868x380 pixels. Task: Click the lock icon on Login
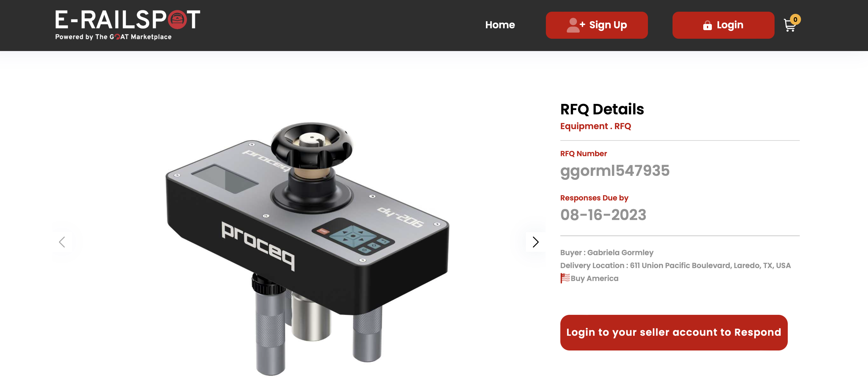[x=707, y=25]
